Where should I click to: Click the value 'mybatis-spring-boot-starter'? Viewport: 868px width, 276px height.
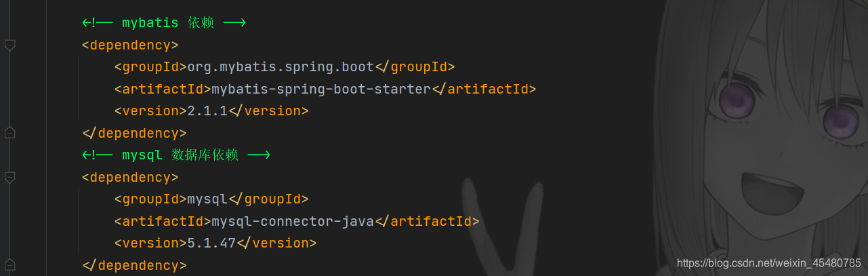(x=321, y=89)
